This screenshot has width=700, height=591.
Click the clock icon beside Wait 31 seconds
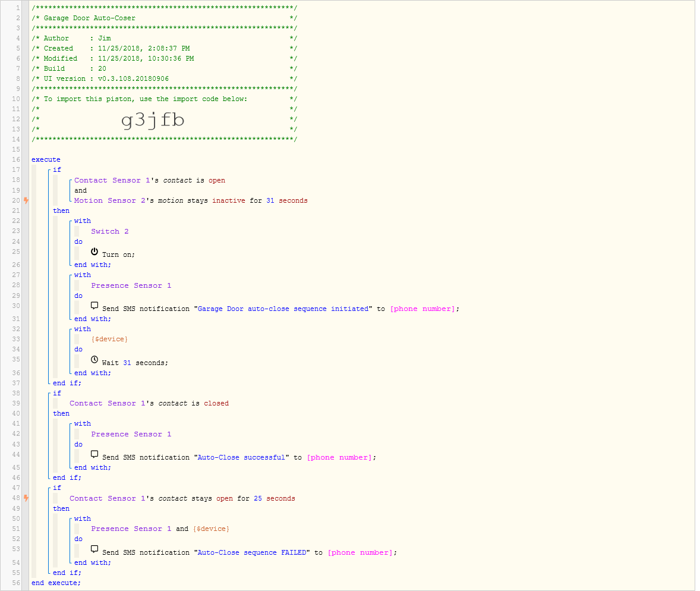pos(94,360)
